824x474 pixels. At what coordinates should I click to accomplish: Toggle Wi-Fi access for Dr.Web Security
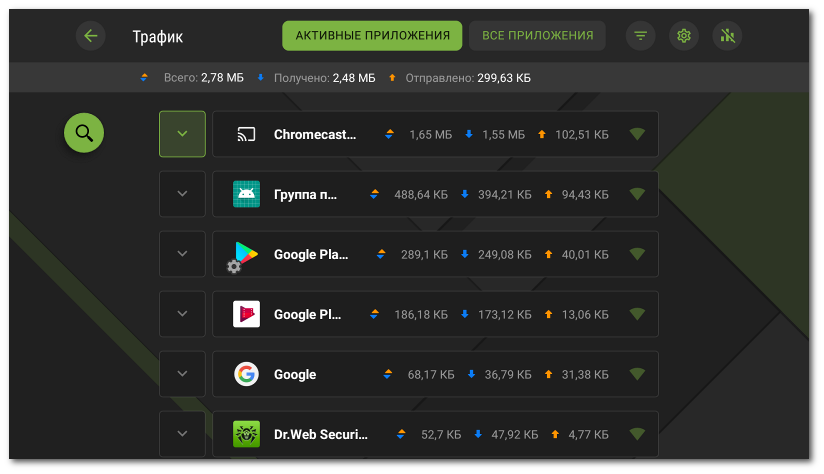(x=637, y=435)
